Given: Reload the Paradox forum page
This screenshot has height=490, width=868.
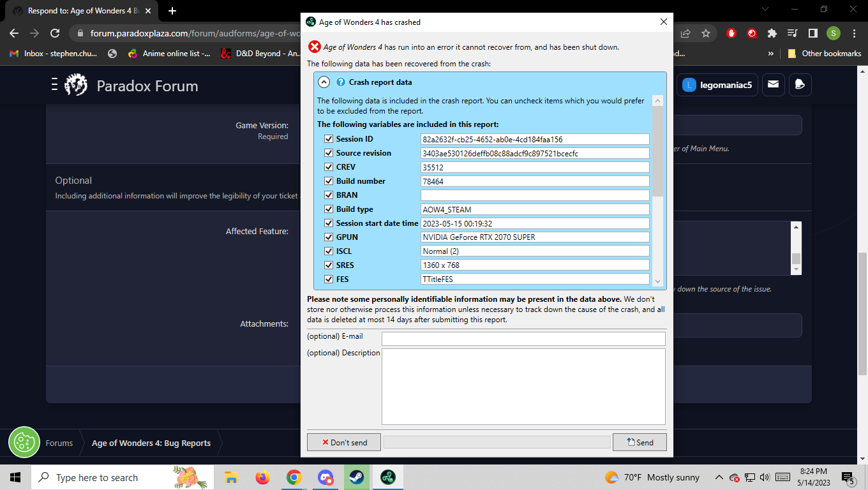Looking at the screenshot, I should [55, 33].
